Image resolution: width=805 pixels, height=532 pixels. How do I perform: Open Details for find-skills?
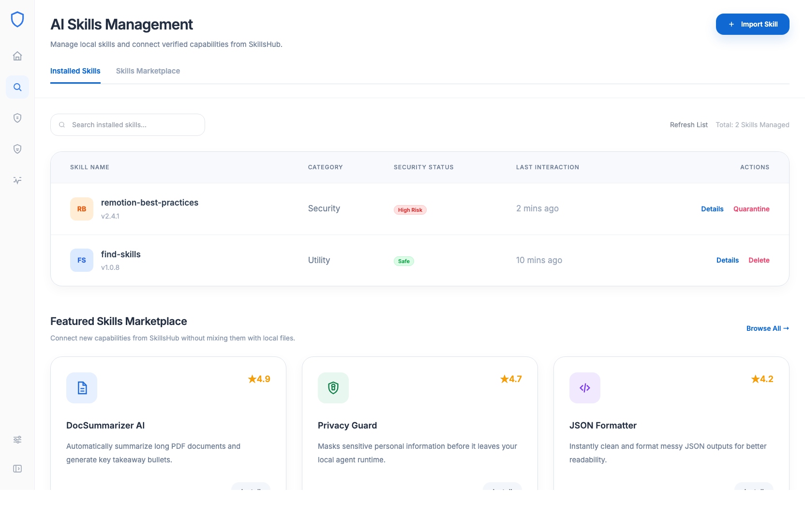click(727, 260)
